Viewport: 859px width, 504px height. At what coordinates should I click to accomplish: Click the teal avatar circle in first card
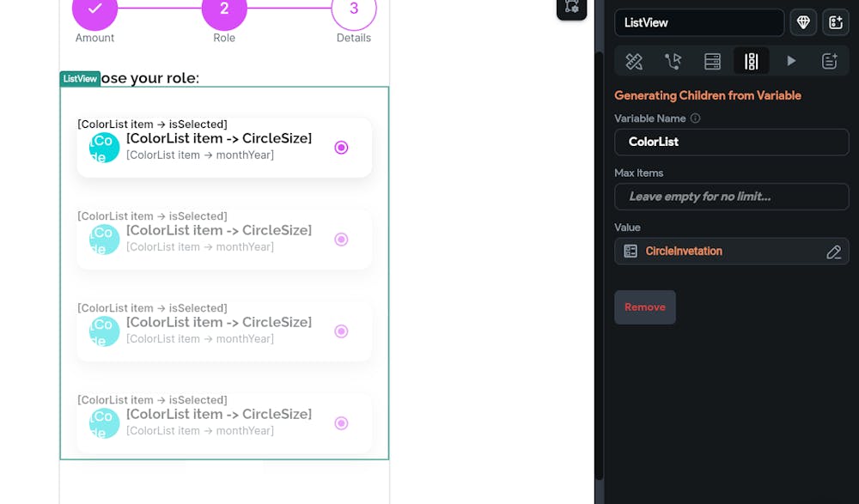pyautogui.click(x=104, y=148)
